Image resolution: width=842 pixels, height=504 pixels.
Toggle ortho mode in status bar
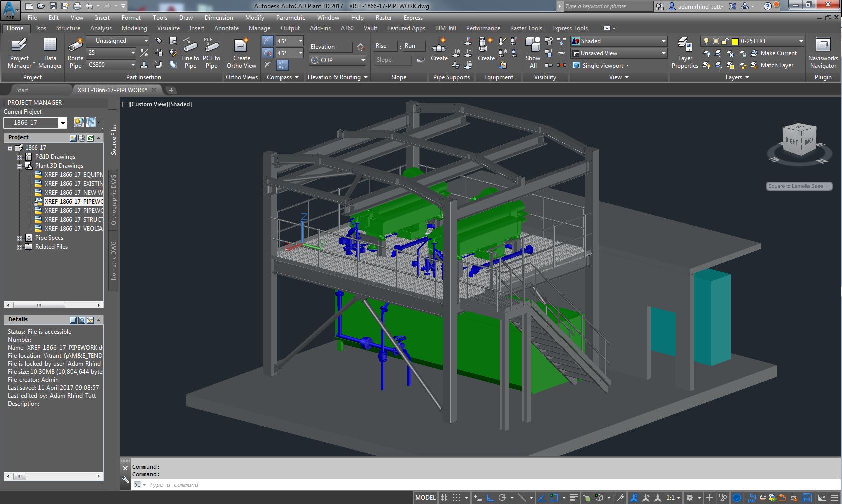coord(490,498)
